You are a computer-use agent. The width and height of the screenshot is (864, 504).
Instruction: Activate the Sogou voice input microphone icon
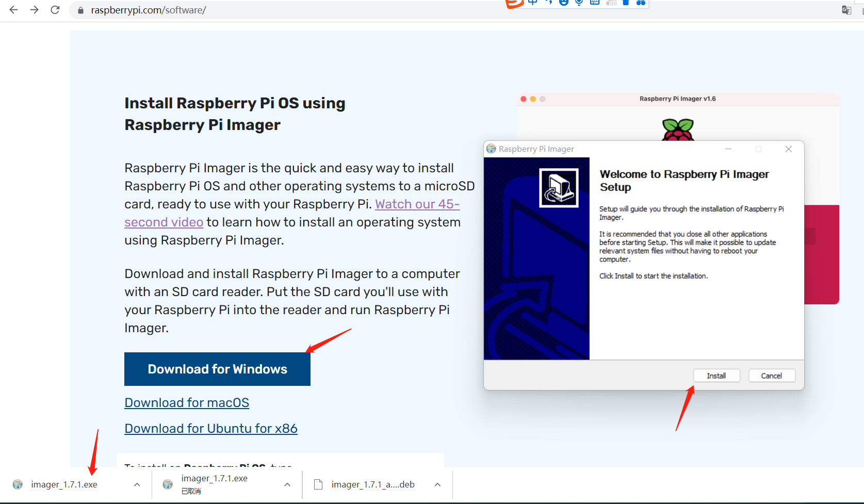pyautogui.click(x=579, y=2)
